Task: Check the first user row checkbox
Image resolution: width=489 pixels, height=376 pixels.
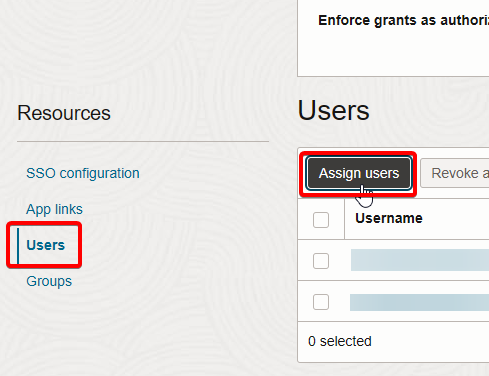Action: tap(321, 261)
